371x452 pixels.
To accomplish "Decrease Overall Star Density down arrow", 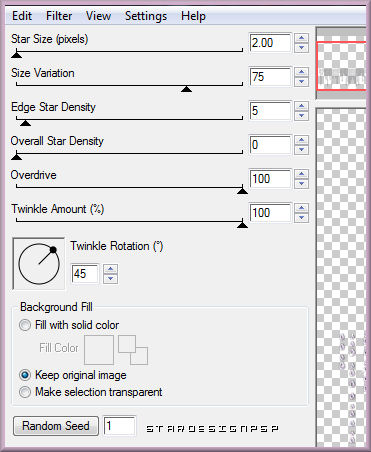I will click(x=301, y=150).
